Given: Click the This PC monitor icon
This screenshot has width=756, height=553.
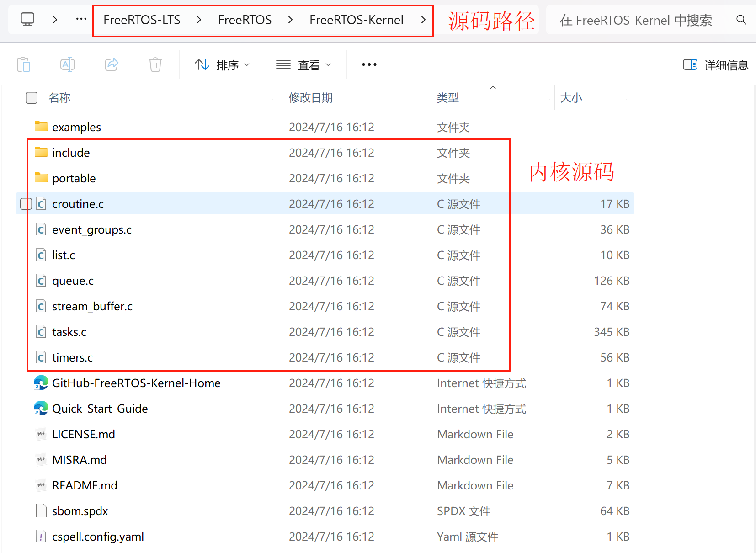Looking at the screenshot, I should (27, 19).
